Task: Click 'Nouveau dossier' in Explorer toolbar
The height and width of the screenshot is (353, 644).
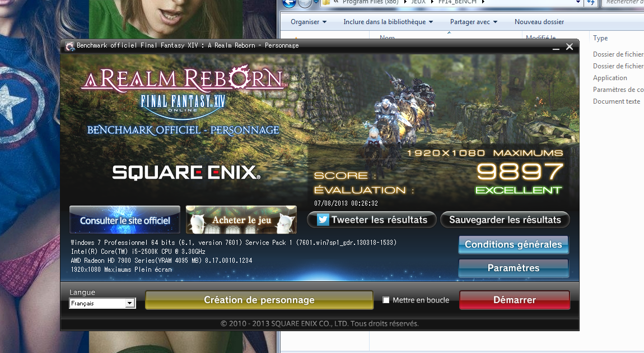Action: coord(539,22)
